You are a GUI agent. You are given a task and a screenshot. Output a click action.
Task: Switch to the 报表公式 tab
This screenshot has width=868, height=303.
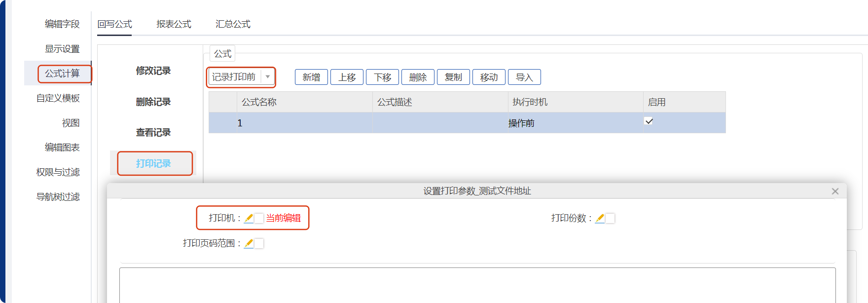174,24
